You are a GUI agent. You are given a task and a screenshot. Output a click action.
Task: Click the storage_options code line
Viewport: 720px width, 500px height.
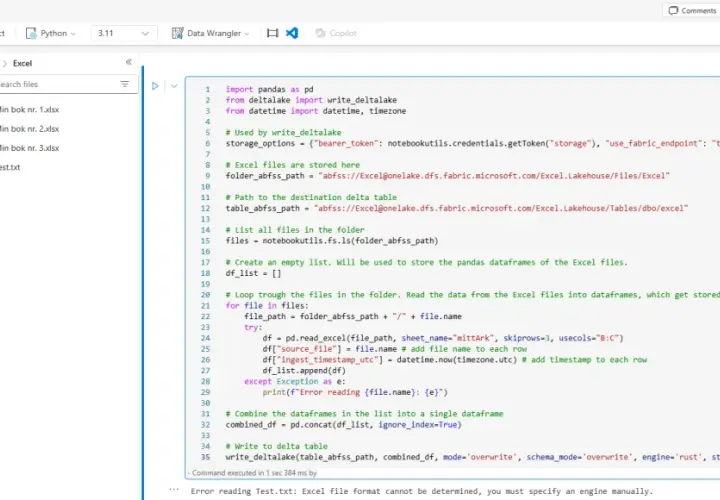tap(472, 144)
